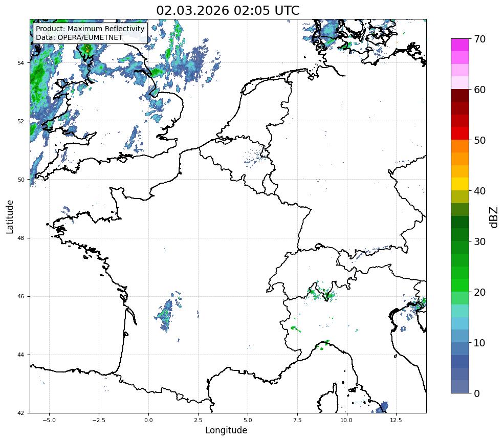Image resolution: width=504 pixels, height=440 pixels.
Task: Click the colorbar tick label 50
Action: (479, 140)
